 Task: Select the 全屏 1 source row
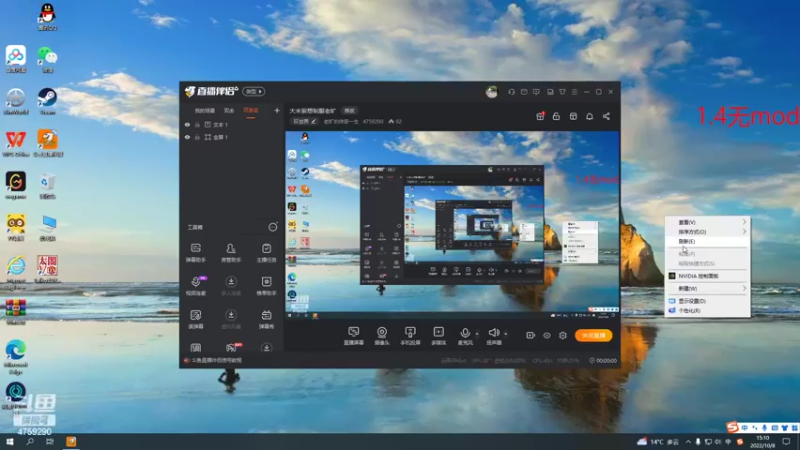point(232,137)
